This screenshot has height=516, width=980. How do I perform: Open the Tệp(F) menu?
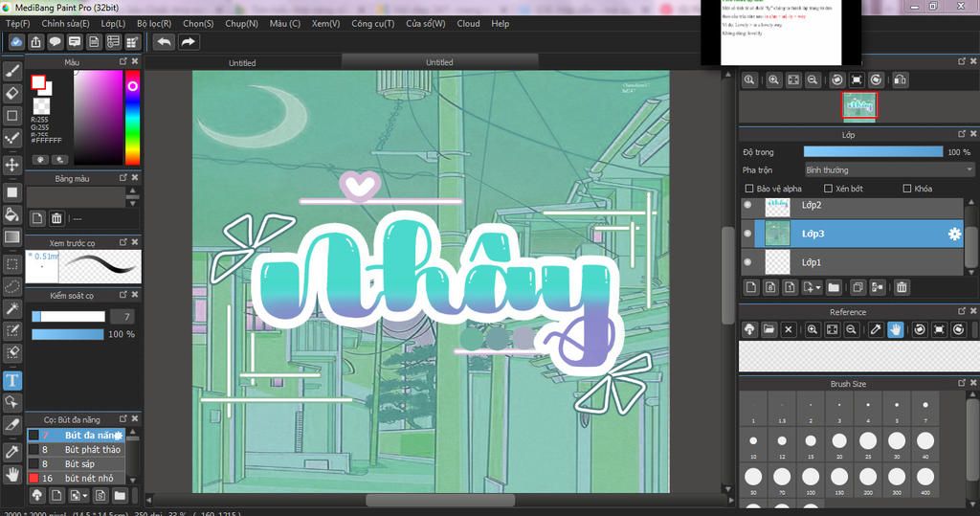17,23
